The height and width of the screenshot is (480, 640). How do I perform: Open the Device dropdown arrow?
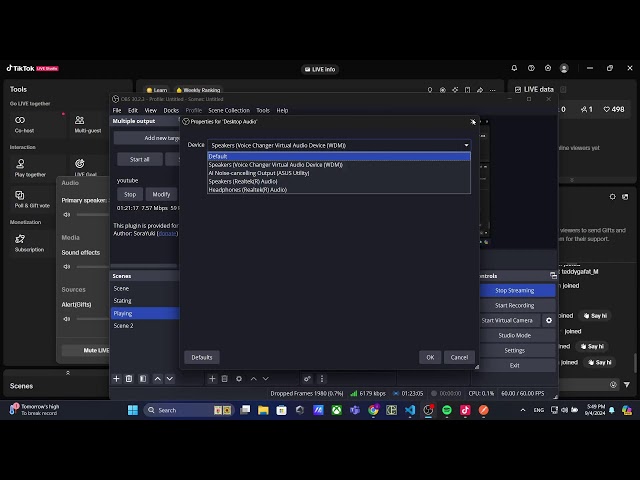tap(466, 145)
